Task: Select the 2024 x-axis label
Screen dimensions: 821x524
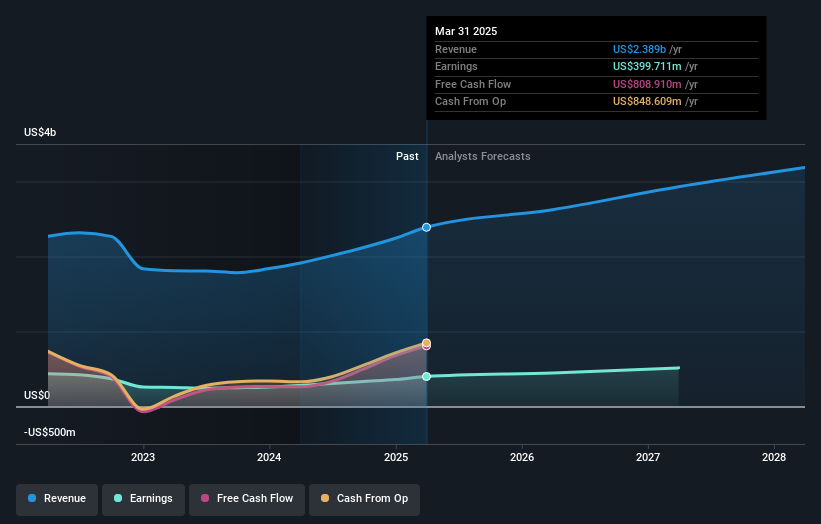Action: coord(269,457)
